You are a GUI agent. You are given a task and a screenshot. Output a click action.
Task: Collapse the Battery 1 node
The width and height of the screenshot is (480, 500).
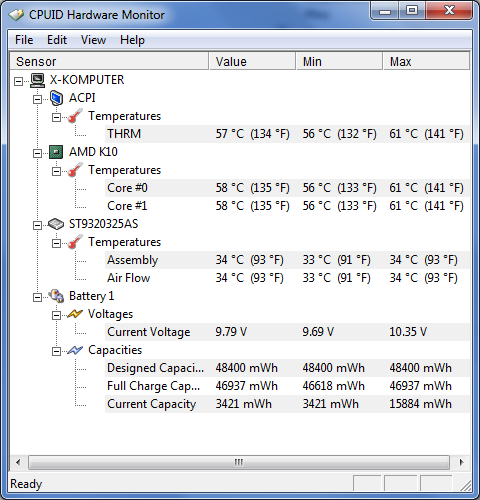click(37, 297)
